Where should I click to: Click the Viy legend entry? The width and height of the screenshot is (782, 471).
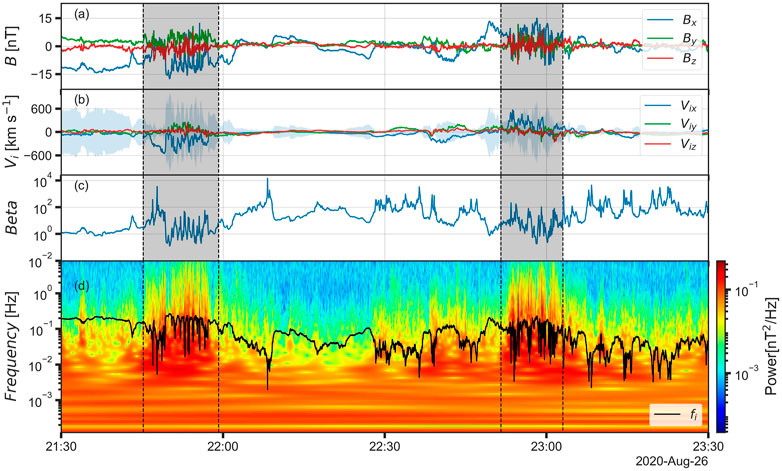pyautogui.click(x=671, y=125)
